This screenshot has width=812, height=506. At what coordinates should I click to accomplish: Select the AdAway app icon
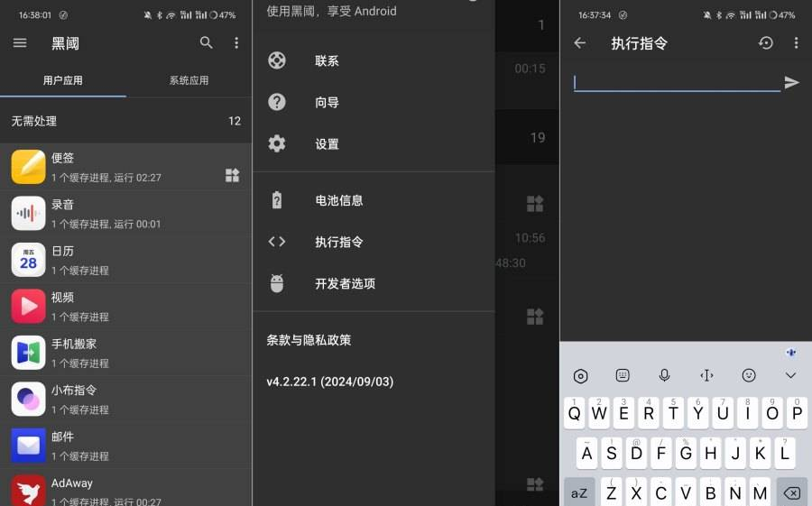(x=29, y=490)
